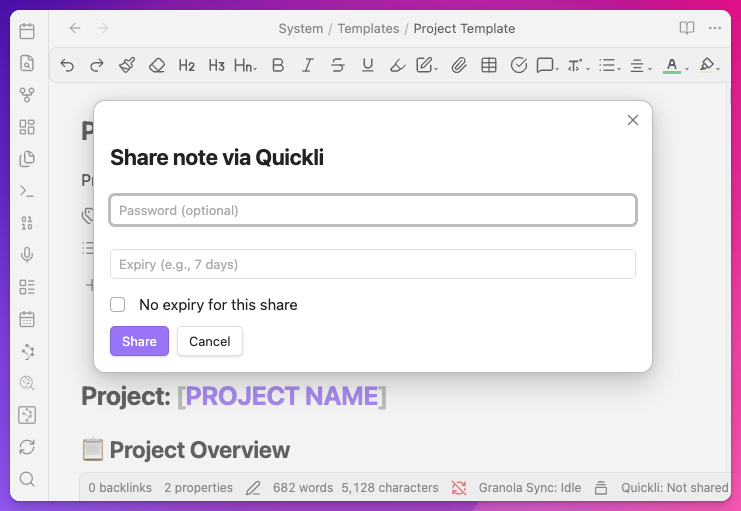Open the list style dropdown
Image resolution: width=741 pixels, height=511 pixels.
[x=610, y=65]
